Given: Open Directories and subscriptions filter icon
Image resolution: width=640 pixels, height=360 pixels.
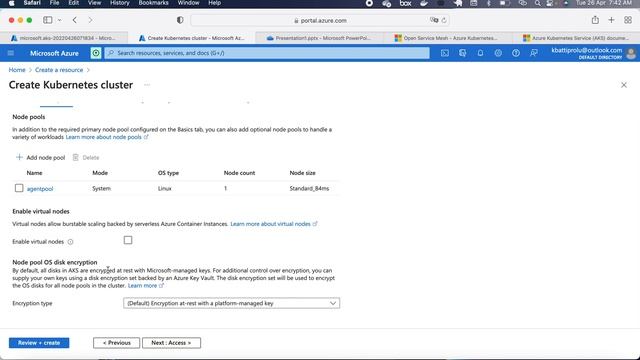Looking at the screenshot, I should [x=462, y=53].
